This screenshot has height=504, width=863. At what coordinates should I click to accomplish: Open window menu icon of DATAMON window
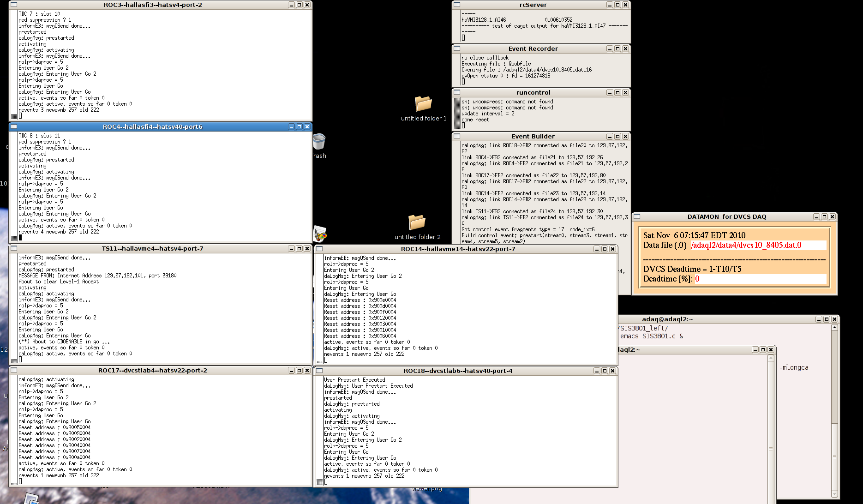(x=637, y=216)
